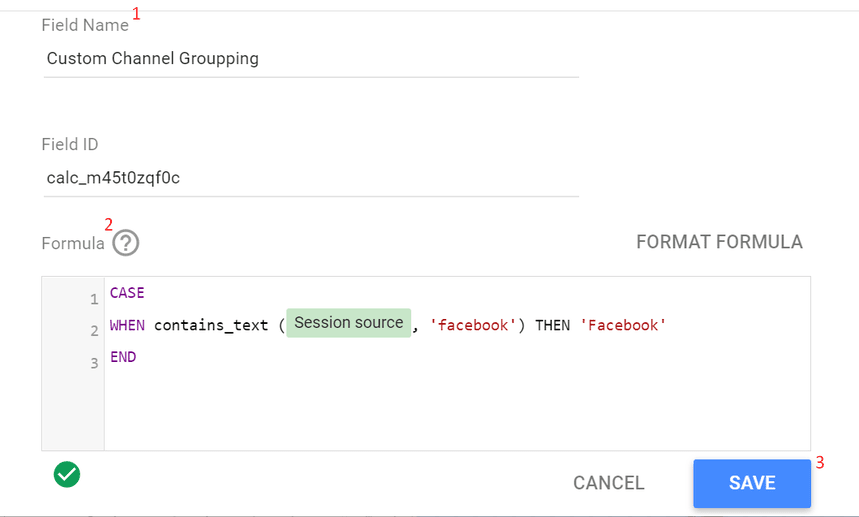Click the Formula help question mark icon
The width and height of the screenshot is (859, 517).
point(126,243)
